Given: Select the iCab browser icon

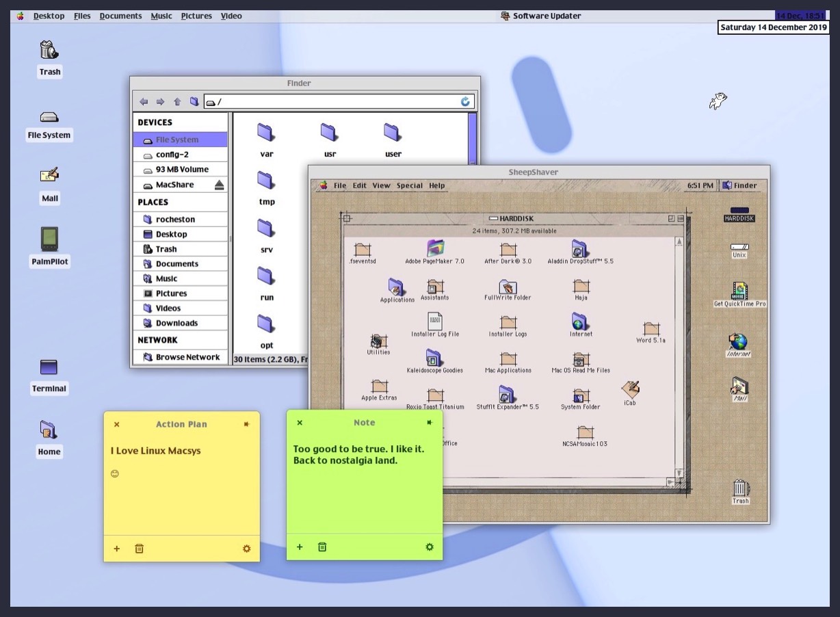Looking at the screenshot, I should (x=630, y=389).
